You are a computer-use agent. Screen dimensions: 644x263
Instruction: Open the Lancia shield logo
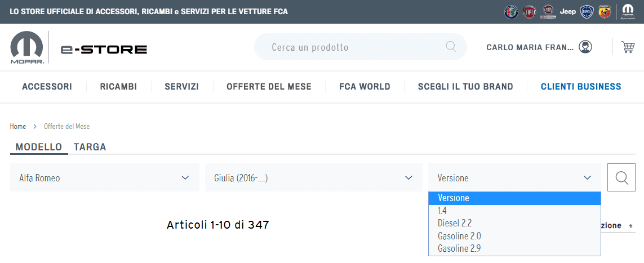coord(587,12)
